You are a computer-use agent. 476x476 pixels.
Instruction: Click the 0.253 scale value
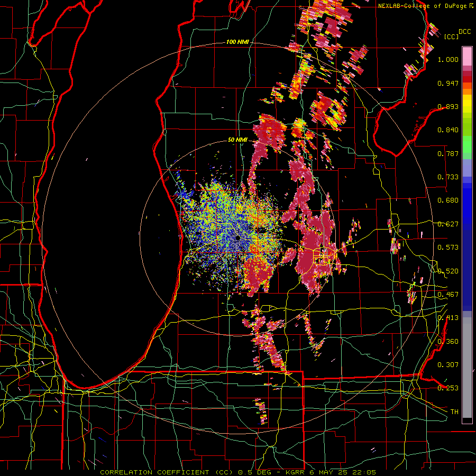pyautogui.click(x=448, y=388)
